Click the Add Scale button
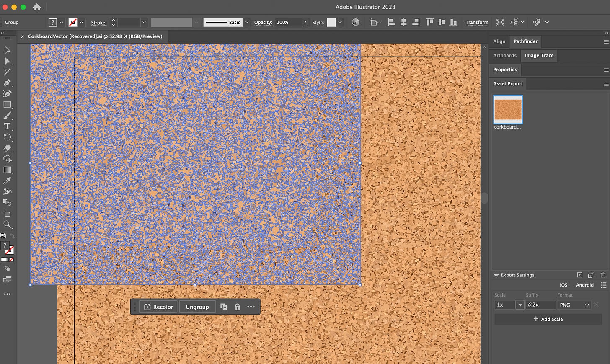The height and width of the screenshot is (364, 610). 548,319
